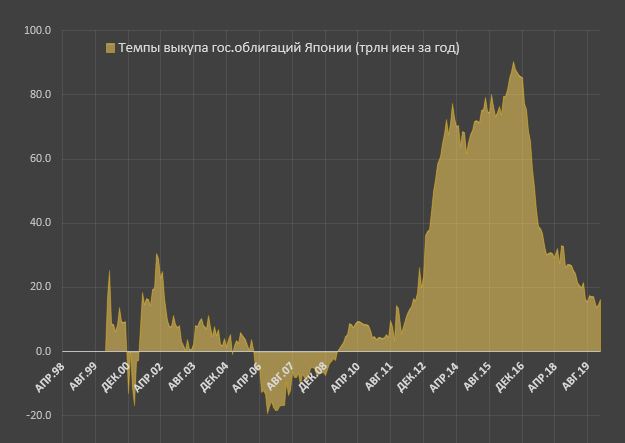The height and width of the screenshot is (443, 625).
Task: Click the 80.0 y-axis label
Action: tap(40, 95)
